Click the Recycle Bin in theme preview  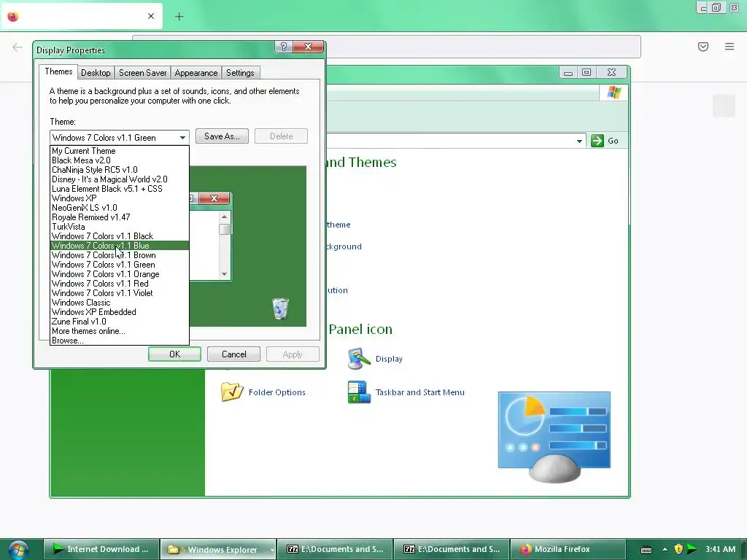[x=280, y=308]
